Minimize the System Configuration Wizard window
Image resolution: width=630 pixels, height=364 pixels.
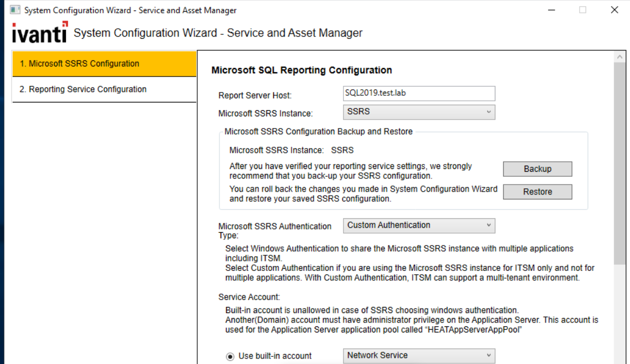click(551, 11)
